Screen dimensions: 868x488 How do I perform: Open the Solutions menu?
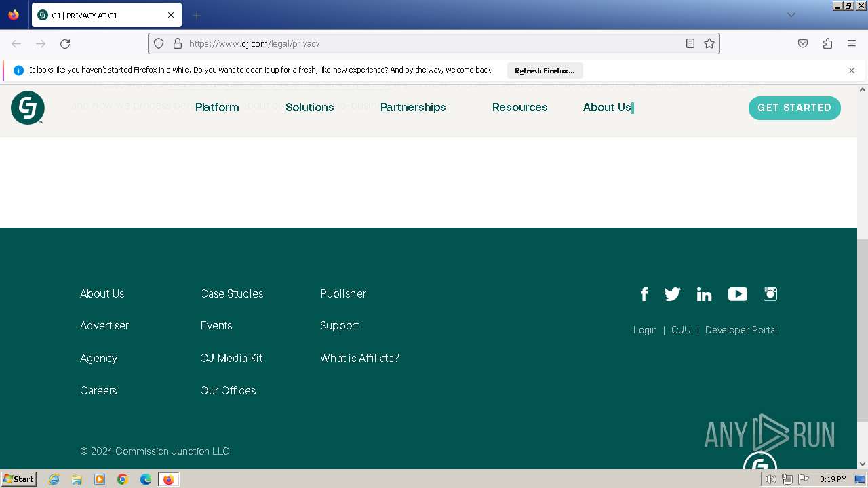coord(310,107)
